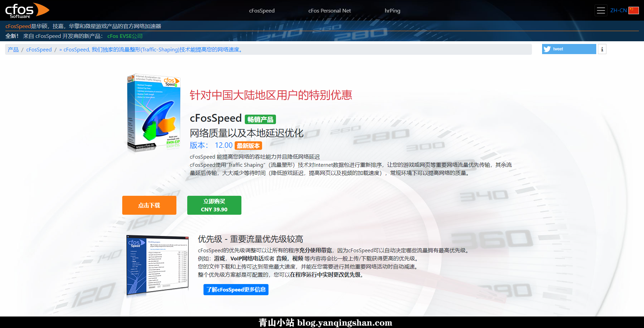This screenshot has height=328, width=644.
Task: Click the tweet share button
Action: click(569, 49)
